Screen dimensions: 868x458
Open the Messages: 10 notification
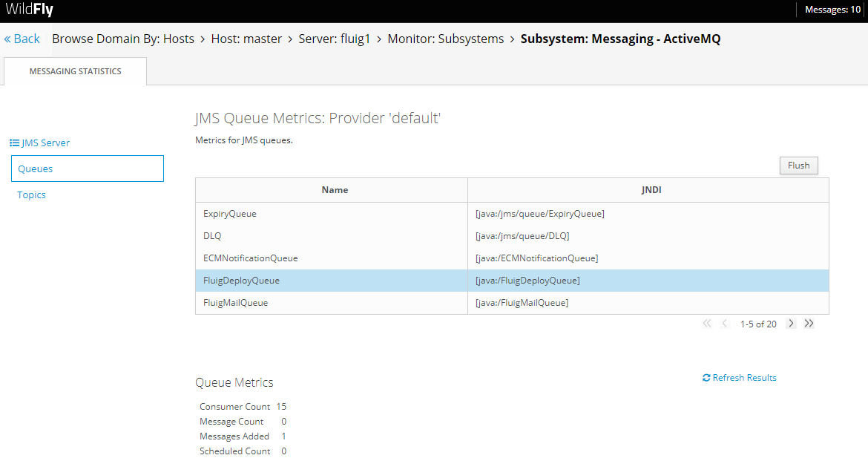click(x=832, y=10)
